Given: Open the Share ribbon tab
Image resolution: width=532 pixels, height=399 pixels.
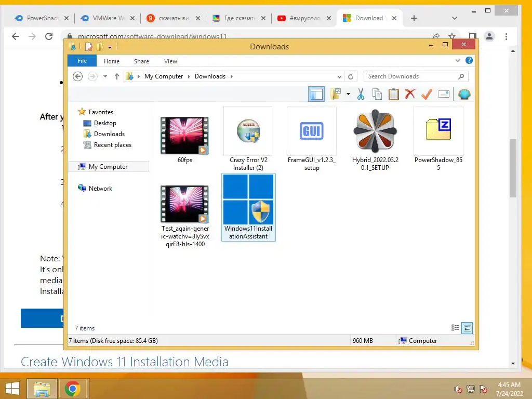Looking at the screenshot, I should tap(141, 61).
